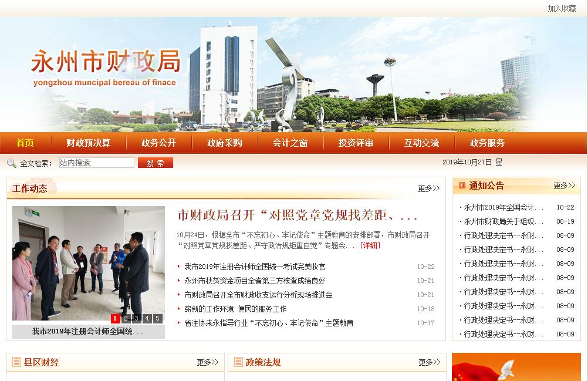Click the 通知公告 section header icon
588x381 pixels.
tap(461, 186)
